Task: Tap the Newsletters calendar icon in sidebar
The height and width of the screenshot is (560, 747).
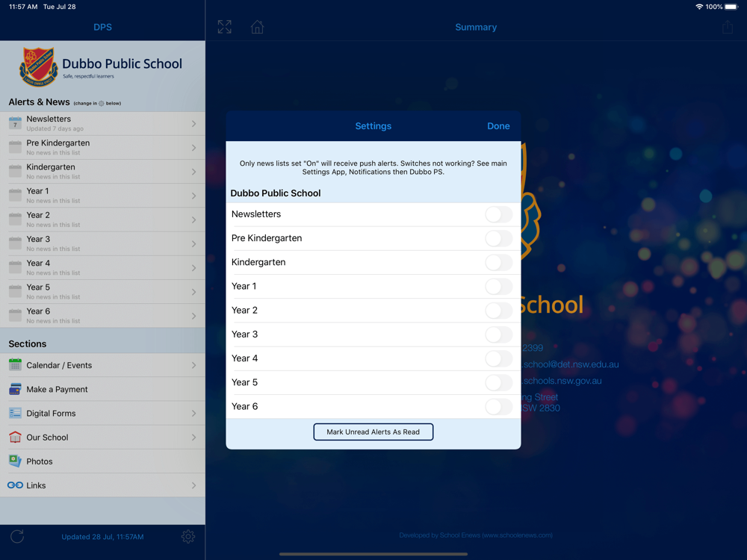Action: coord(15,123)
